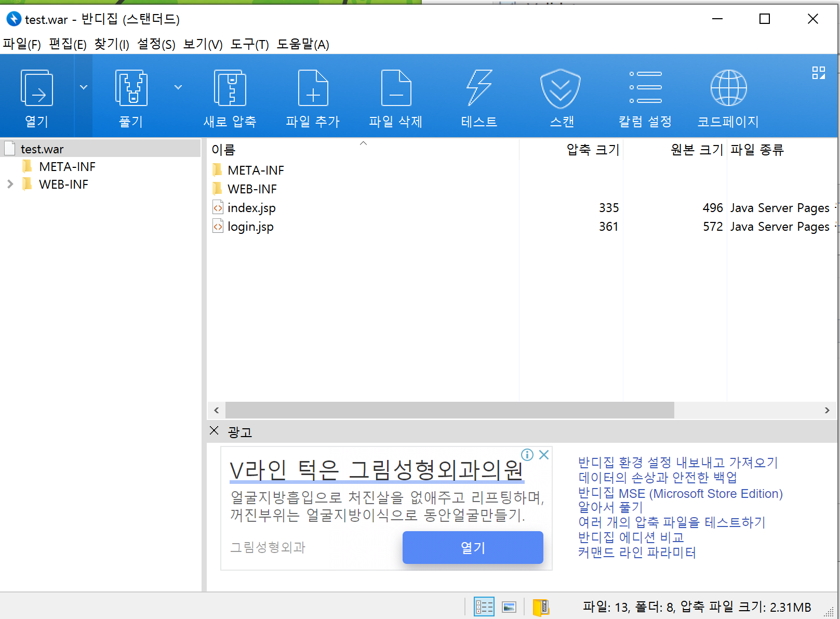Open 여러 개의 압축 파일을 테스트하기 link
Screen dimensions: 840x619
[672, 522]
